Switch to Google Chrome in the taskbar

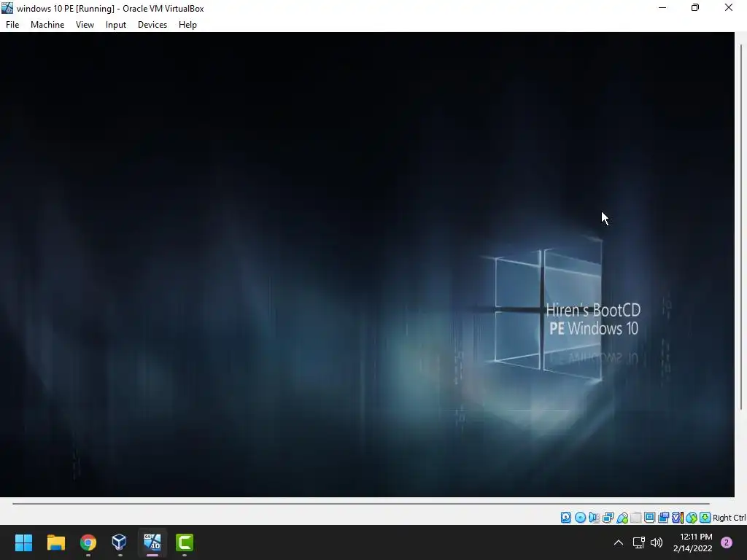click(x=88, y=542)
